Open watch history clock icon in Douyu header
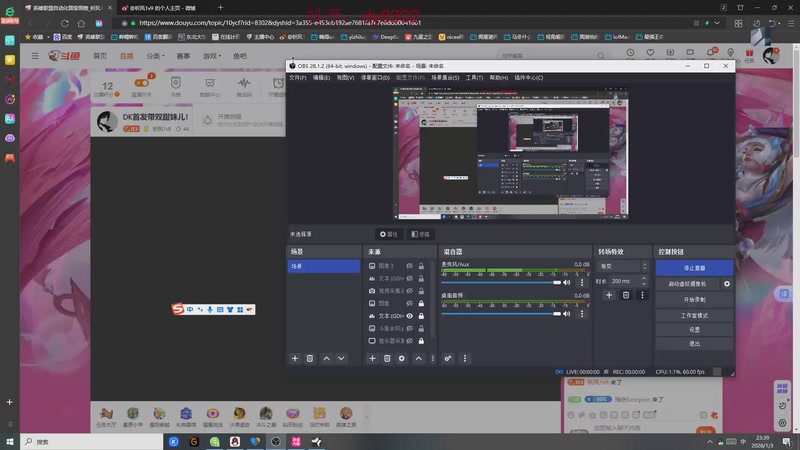Image resolution: width=800 pixels, height=450 pixels. tap(631, 53)
